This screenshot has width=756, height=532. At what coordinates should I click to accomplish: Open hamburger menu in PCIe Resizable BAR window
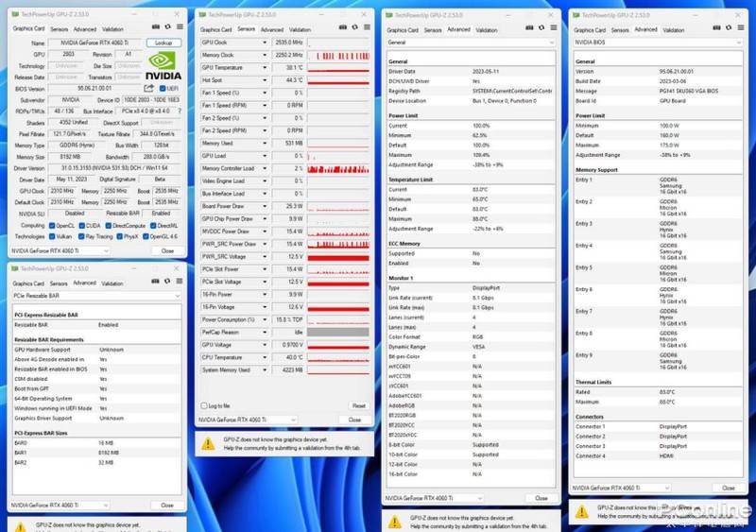[x=180, y=282]
